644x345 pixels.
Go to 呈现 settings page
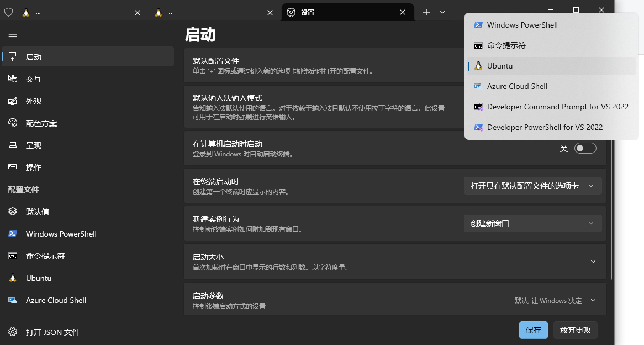[x=88, y=145]
